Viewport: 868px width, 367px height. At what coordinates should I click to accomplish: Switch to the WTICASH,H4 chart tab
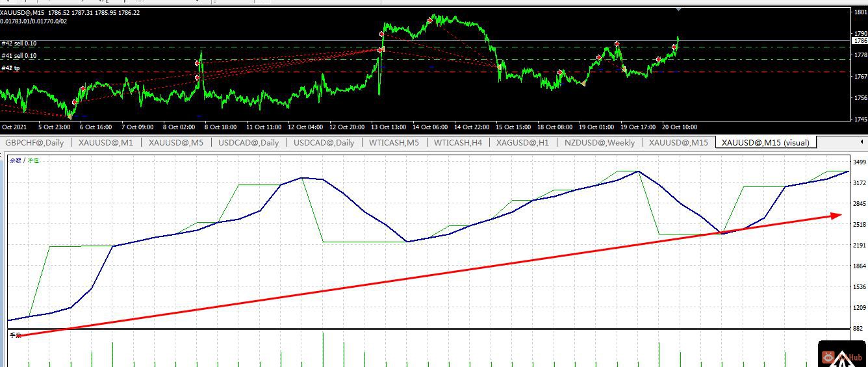[458, 142]
